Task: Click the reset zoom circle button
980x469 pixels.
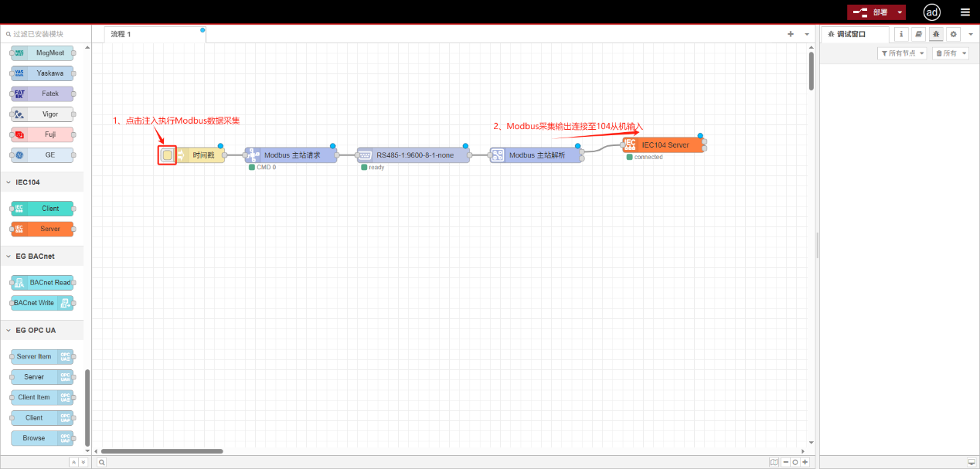Action: [795, 462]
